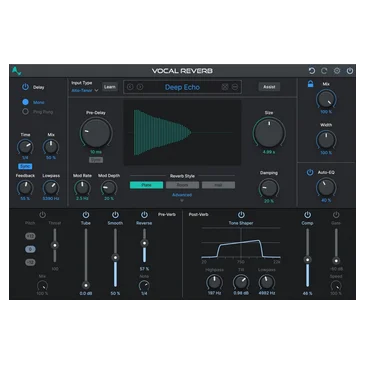Open the Input Type dropdown
The width and height of the screenshot is (365, 365).
(x=85, y=90)
